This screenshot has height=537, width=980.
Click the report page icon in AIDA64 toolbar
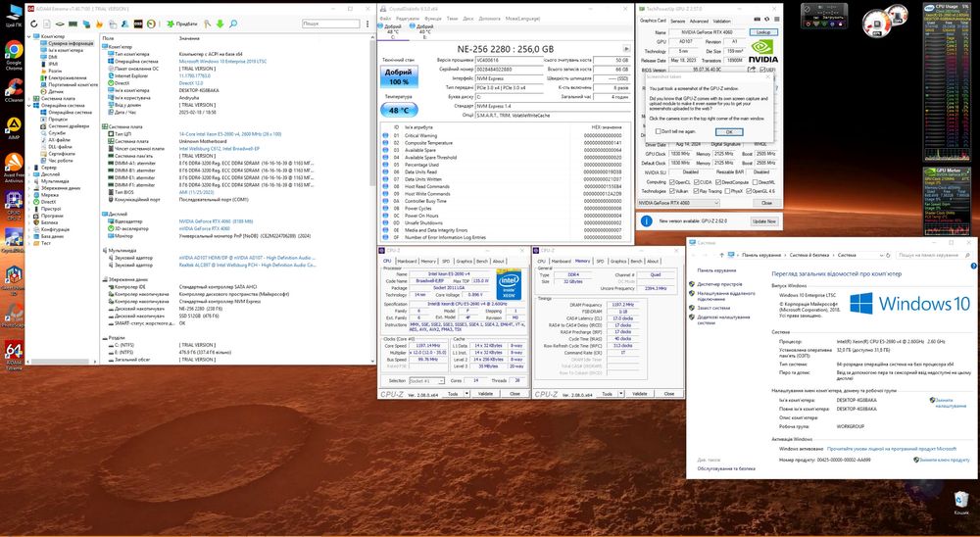tap(47, 24)
